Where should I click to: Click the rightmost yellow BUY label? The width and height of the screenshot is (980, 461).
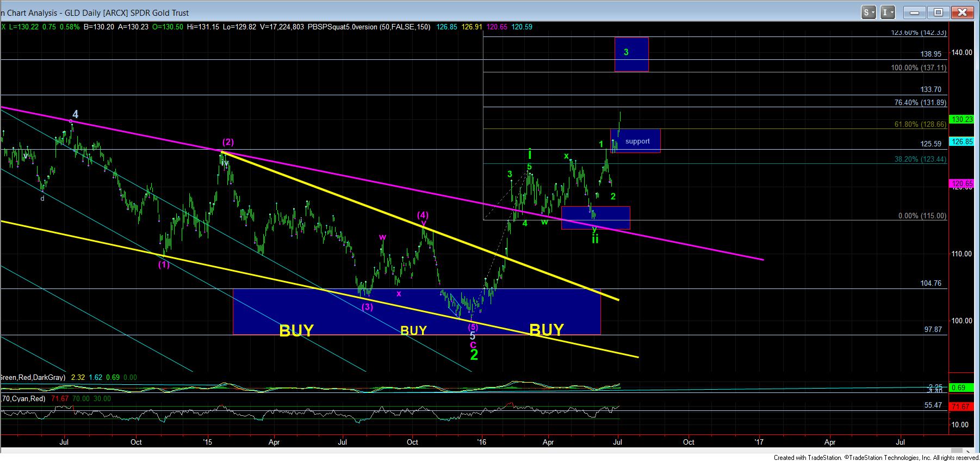pos(546,329)
